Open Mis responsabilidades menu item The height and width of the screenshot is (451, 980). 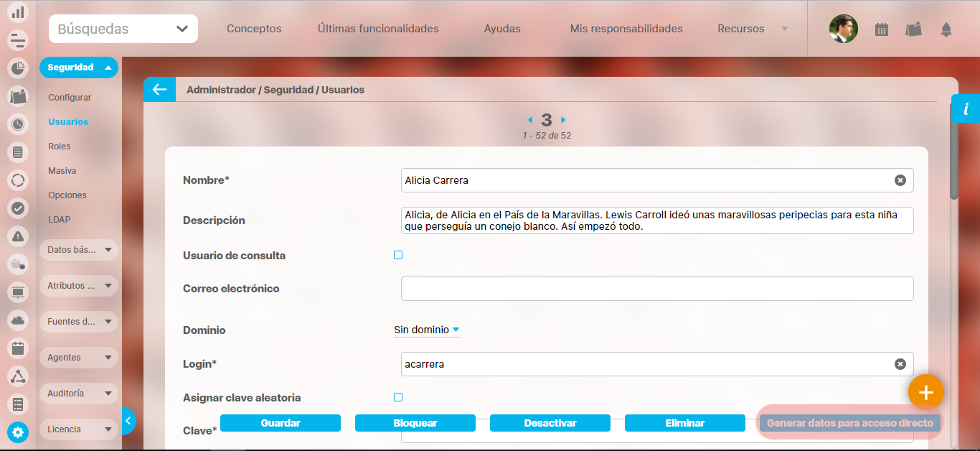coord(626,29)
